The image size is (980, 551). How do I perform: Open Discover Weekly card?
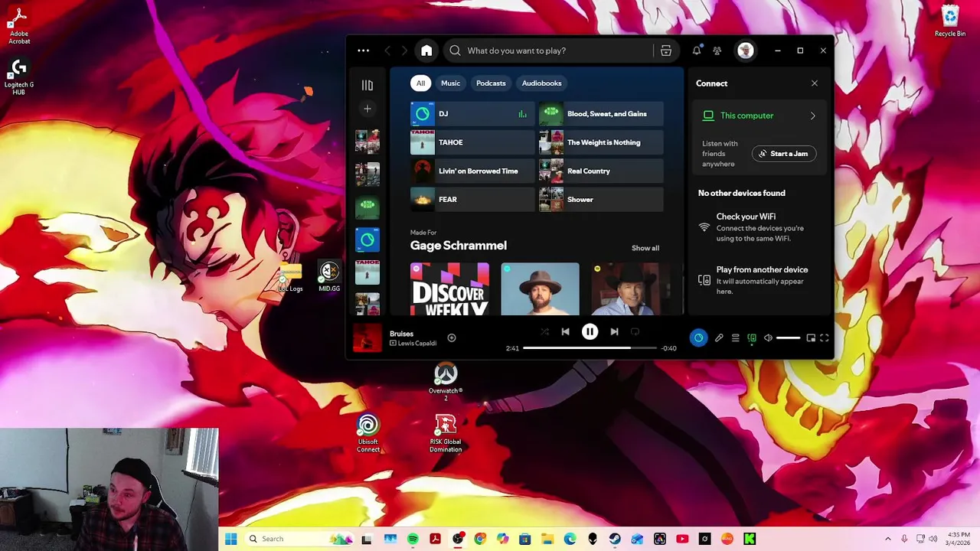coord(449,289)
